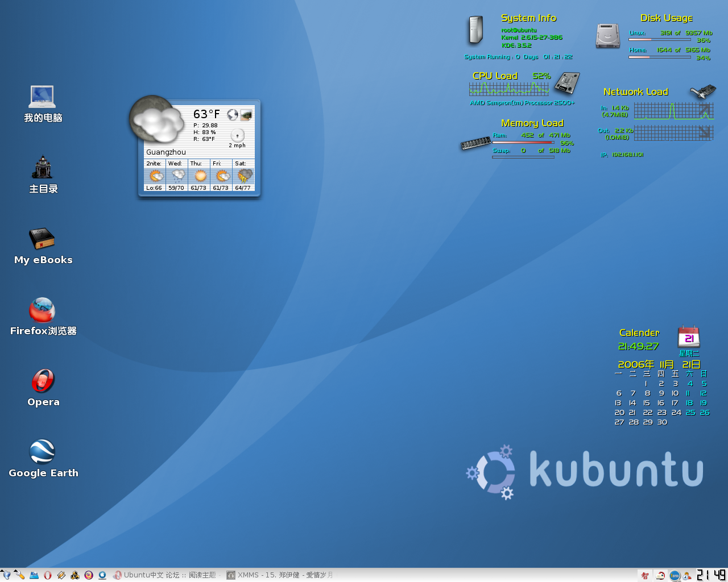Click the AMD Sempron processor label
The image size is (728, 582).
522,103
